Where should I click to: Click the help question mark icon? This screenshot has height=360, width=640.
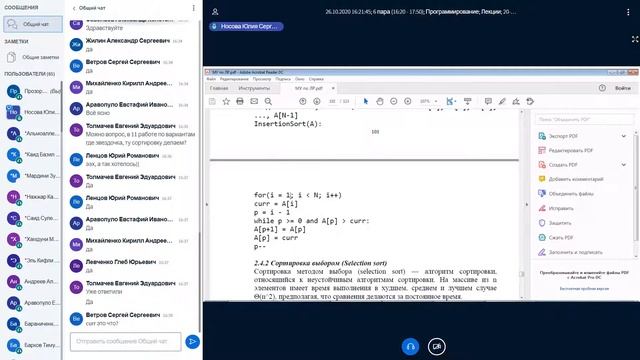tap(602, 88)
